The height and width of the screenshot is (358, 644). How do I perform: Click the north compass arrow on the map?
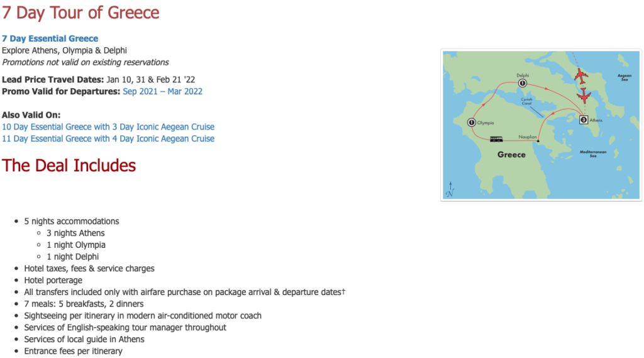(450, 189)
